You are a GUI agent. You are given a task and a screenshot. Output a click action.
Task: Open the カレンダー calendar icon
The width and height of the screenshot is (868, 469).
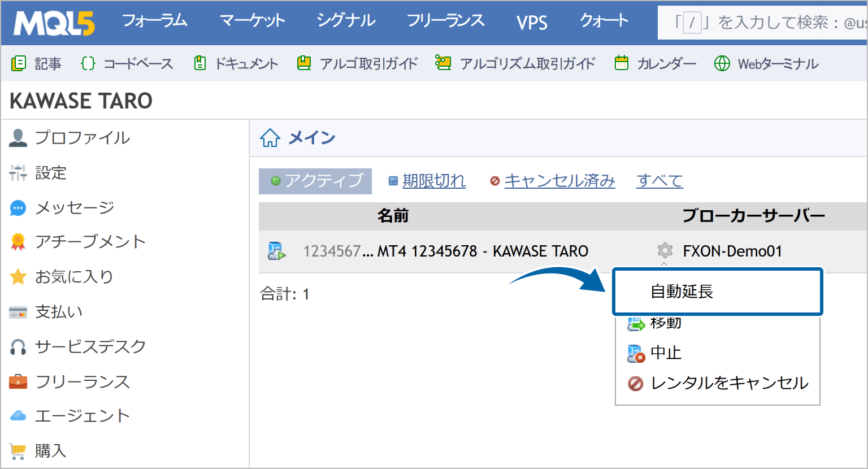622,63
